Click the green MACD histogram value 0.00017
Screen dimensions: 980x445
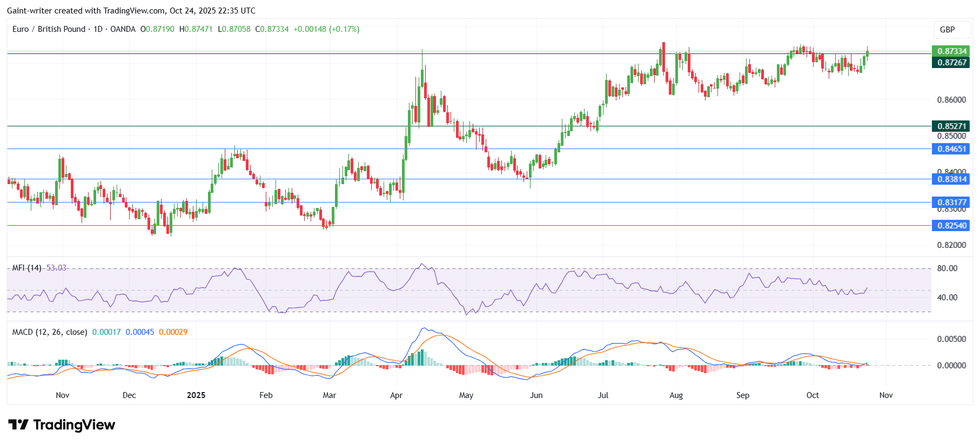[106, 332]
